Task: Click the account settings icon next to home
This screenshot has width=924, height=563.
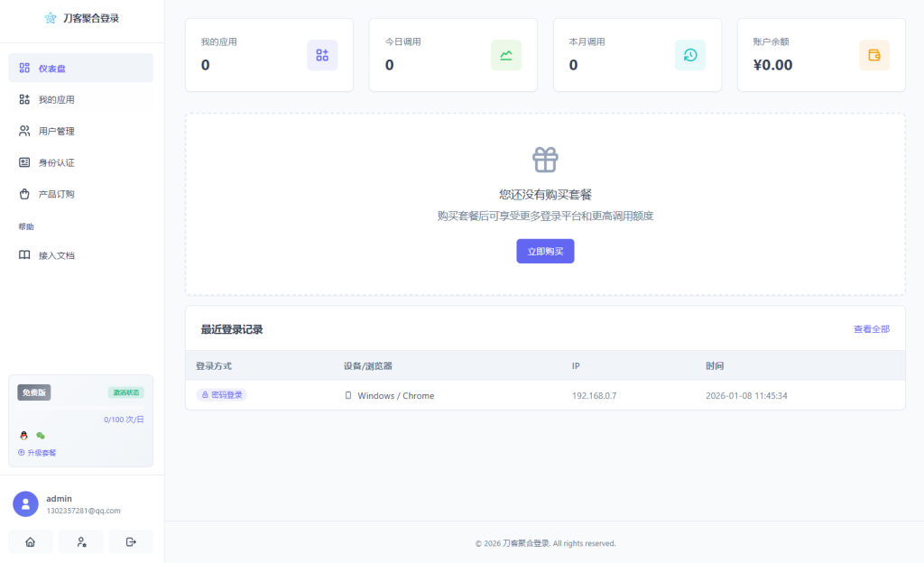Action: tap(80, 541)
